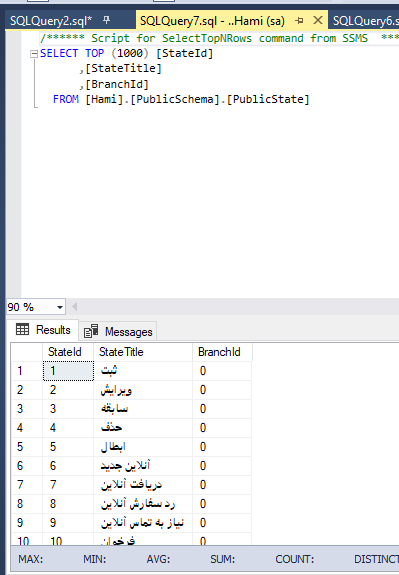Screen dimensions: 399x575
Task: Select row header 5 in results
Action: point(27,447)
